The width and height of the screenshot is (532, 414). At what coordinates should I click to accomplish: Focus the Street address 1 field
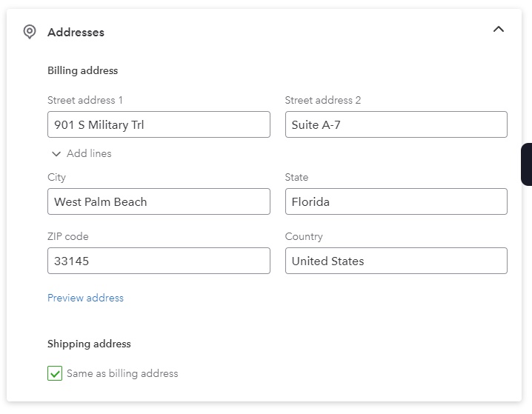click(x=159, y=124)
